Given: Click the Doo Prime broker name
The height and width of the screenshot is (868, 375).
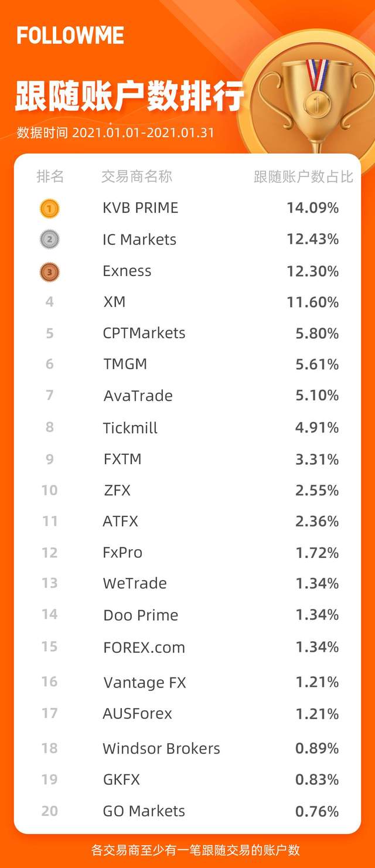Looking at the screenshot, I should point(141,615).
